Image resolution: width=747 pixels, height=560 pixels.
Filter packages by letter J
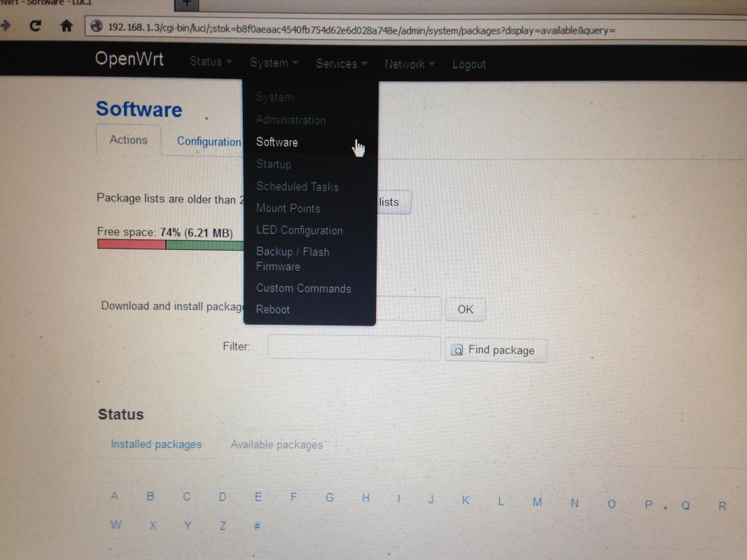coord(431,499)
